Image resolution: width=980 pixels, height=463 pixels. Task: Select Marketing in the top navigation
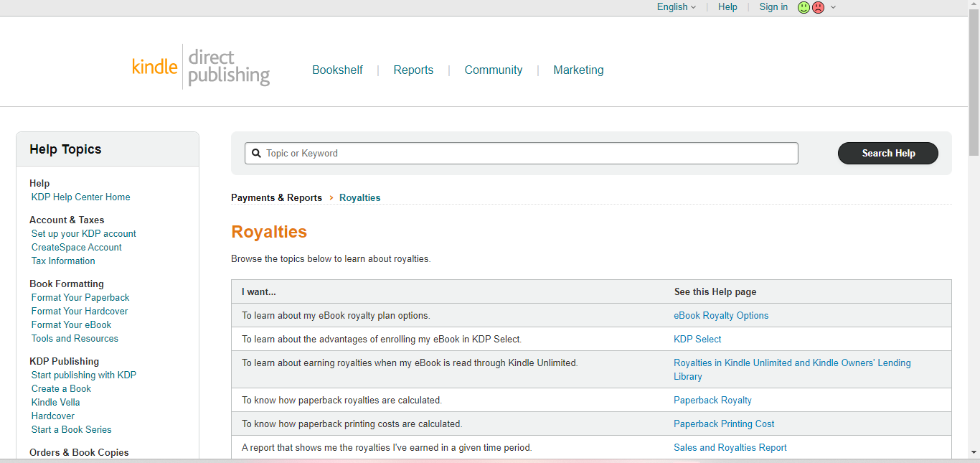click(578, 70)
